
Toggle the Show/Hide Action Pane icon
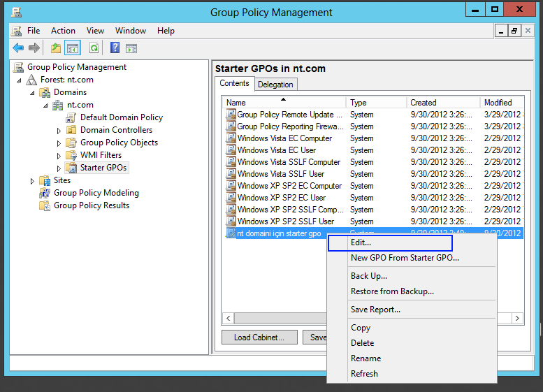point(131,48)
